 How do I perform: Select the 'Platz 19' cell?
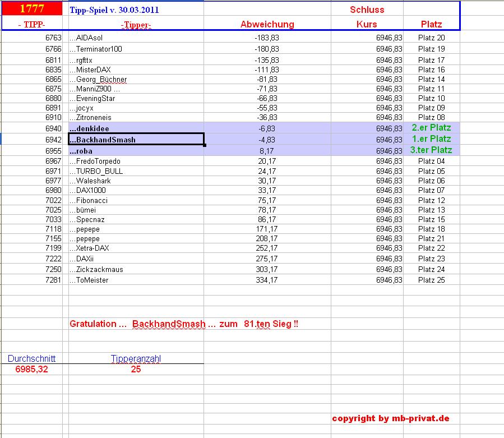431,49
